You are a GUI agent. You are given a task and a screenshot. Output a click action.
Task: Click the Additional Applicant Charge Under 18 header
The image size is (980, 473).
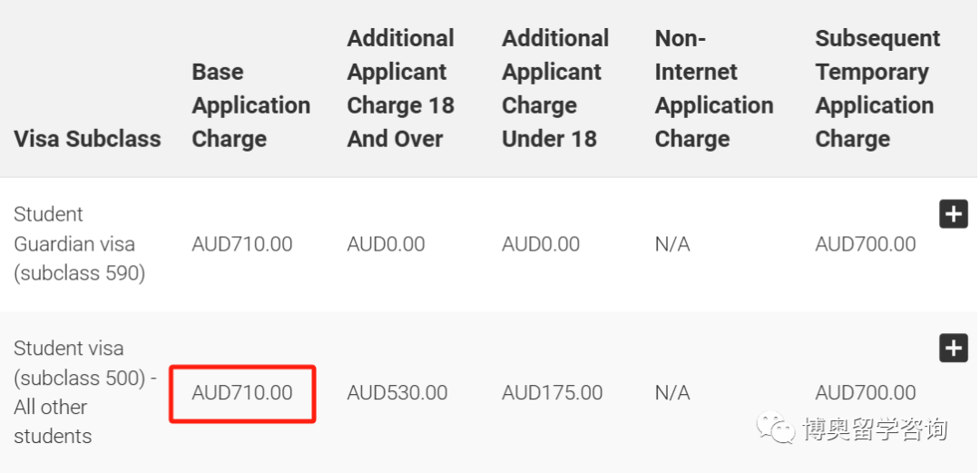click(x=555, y=88)
